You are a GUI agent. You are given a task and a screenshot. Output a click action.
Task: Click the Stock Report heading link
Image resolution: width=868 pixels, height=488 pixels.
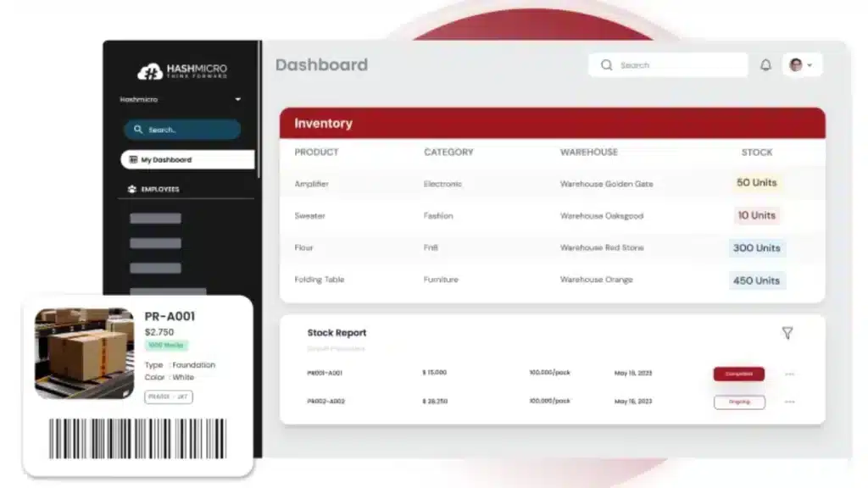(x=337, y=332)
